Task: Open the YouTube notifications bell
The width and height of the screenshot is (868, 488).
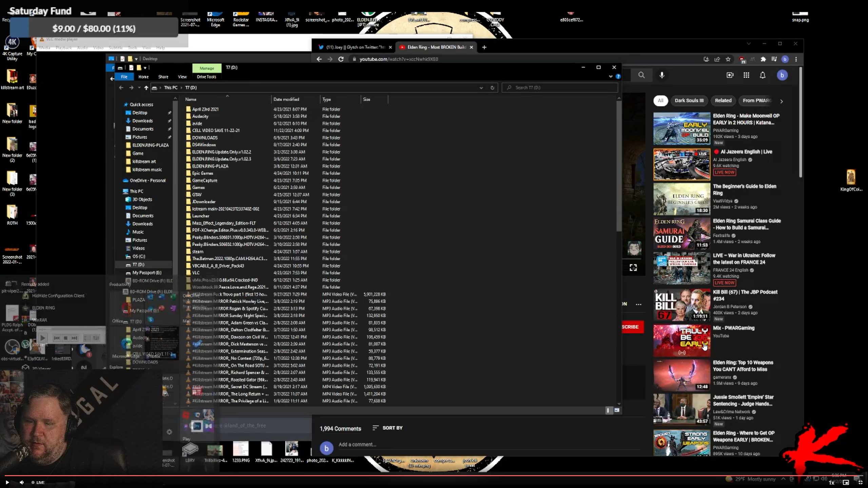Action: point(763,75)
